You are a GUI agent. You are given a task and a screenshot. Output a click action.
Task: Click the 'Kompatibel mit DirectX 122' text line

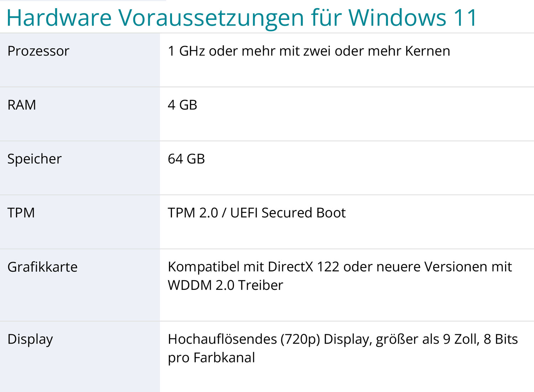340,267
